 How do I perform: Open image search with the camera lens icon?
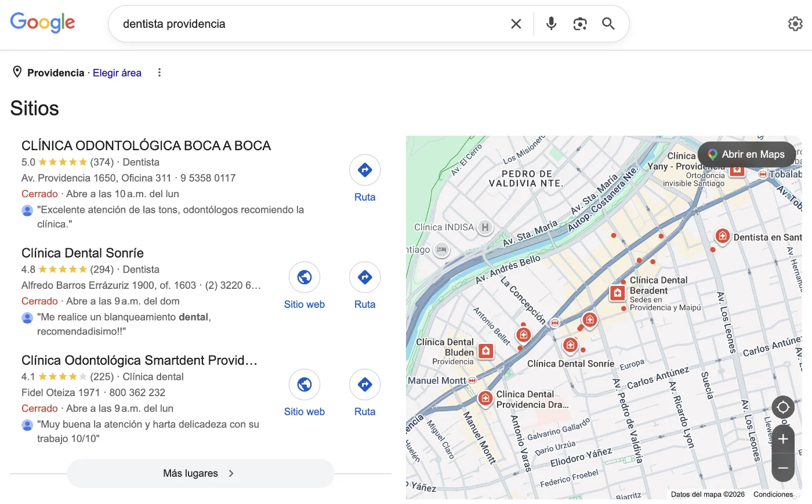click(579, 24)
